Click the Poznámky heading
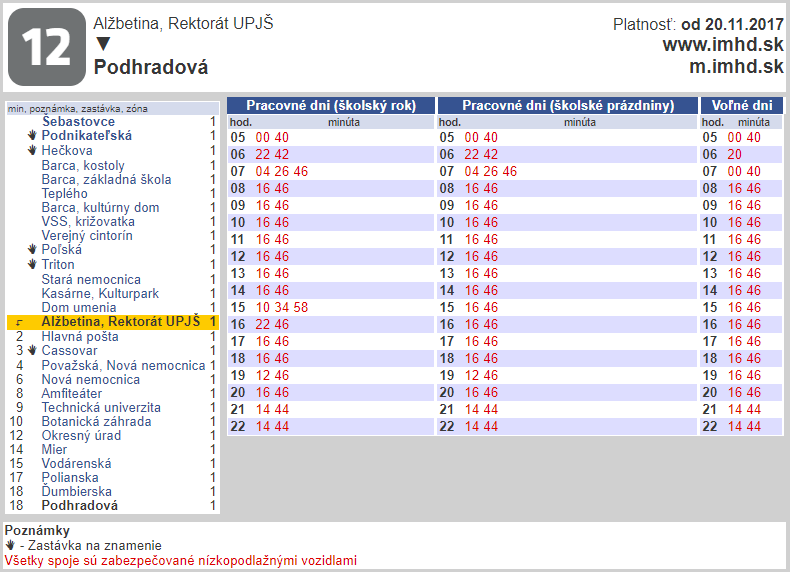 tap(37, 531)
